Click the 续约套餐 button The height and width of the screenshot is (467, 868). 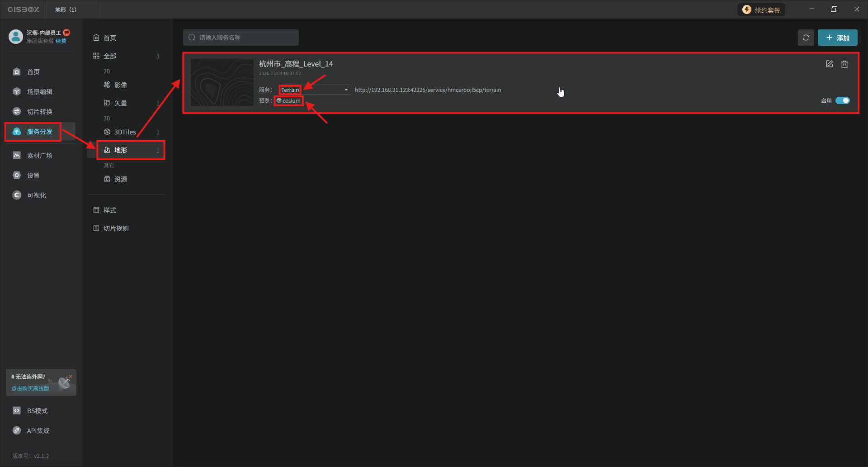point(761,10)
